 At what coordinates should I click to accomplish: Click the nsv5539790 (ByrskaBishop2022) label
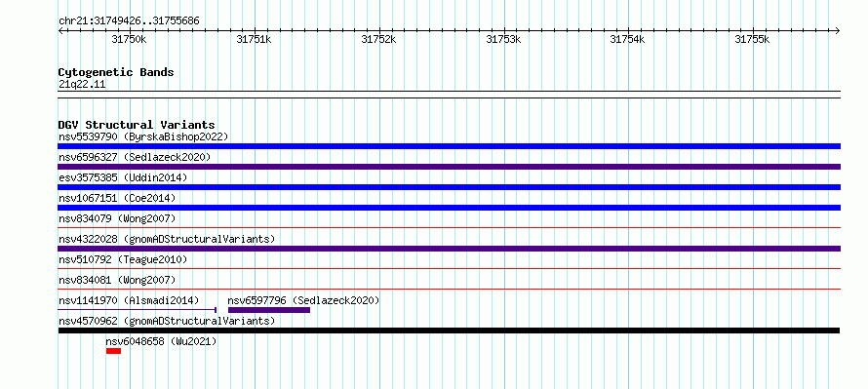[143, 136]
